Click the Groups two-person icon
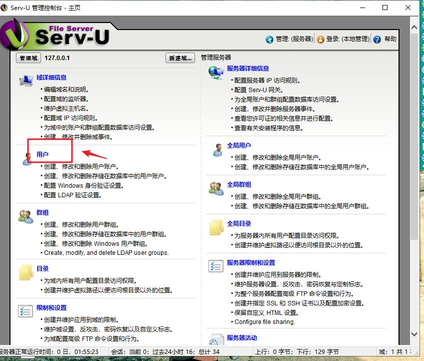The height and width of the screenshot is (361, 424). pos(26,217)
